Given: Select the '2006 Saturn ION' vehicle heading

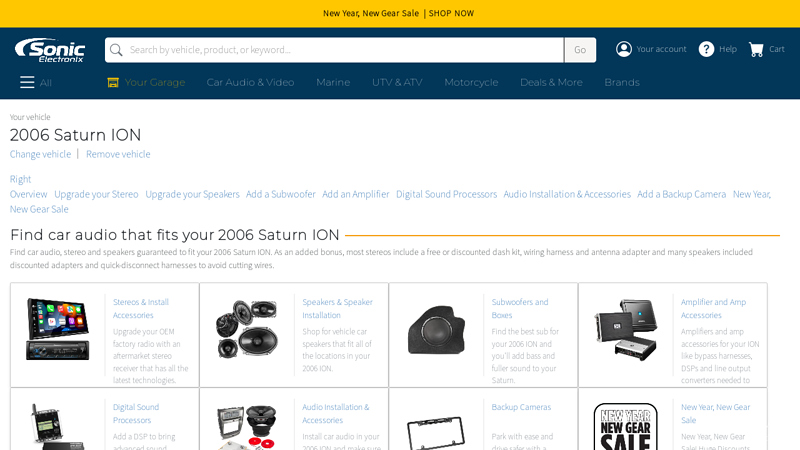Looking at the screenshot, I should tap(76, 135).
